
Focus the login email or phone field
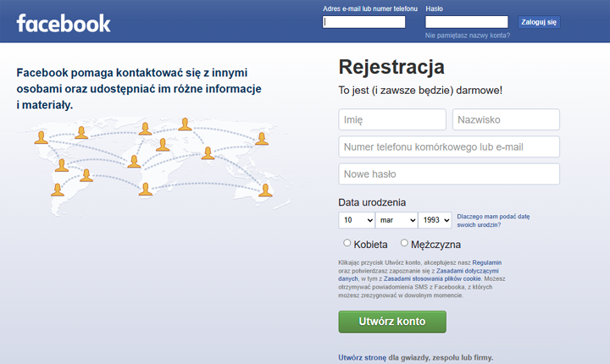(363, 22)
